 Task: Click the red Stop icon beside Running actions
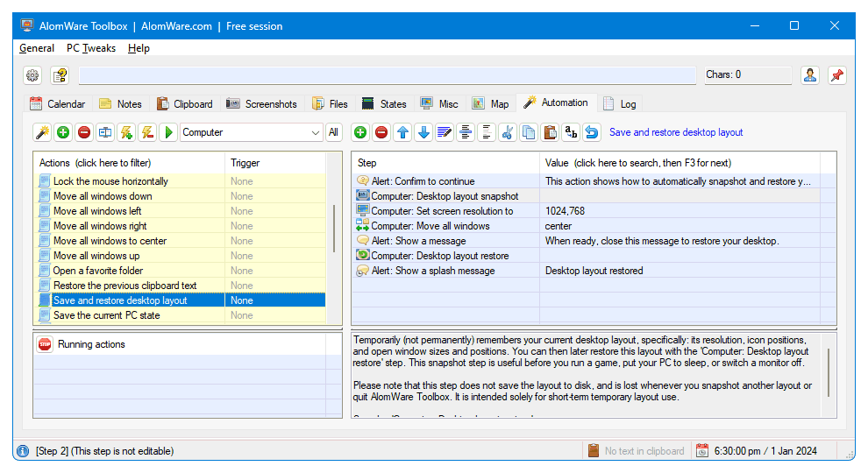(x=45, y=344)
